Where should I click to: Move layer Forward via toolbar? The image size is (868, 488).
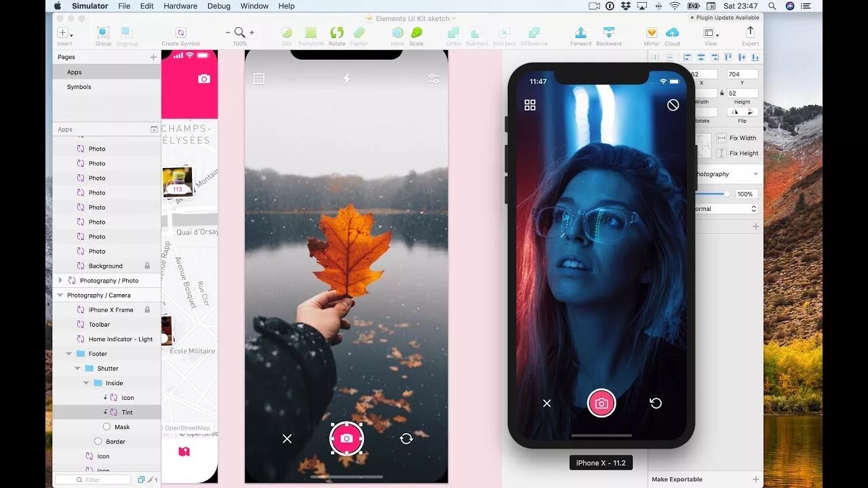coord(580,33)
